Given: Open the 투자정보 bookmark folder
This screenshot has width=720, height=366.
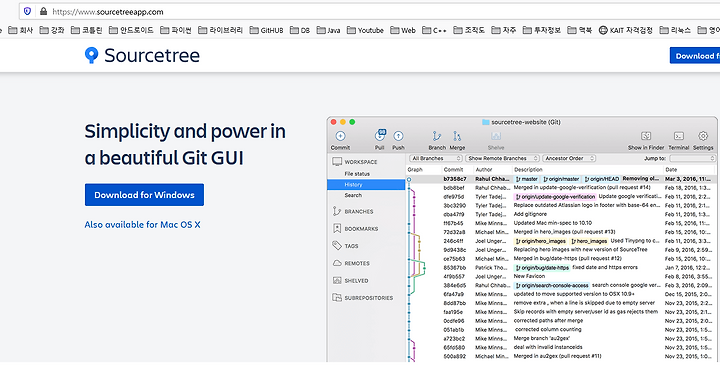Looking at the screenshot, I should (542, 30).
